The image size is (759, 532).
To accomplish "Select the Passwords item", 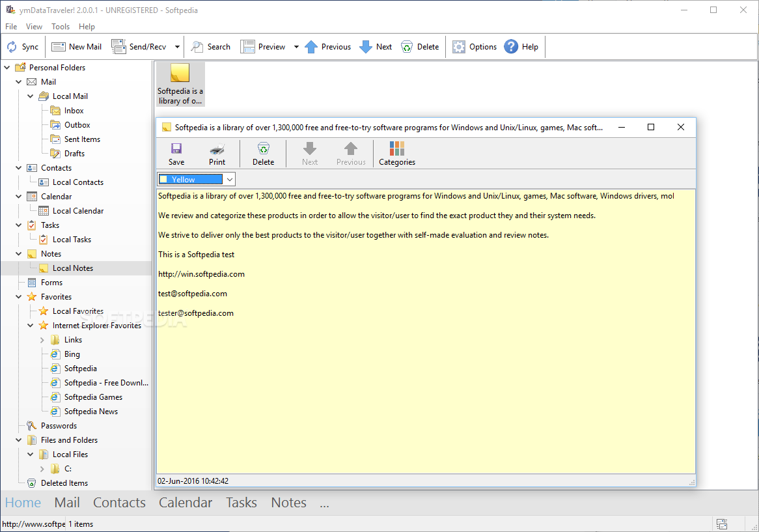I will click(x=59, y=426).
